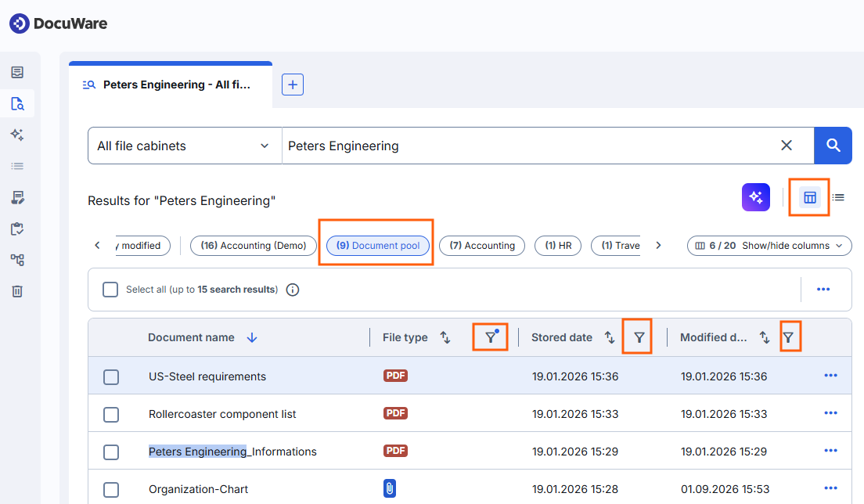This screenshot has height=504, width=864.
Task: Filter by (16) Accounting (Demo) chip
Action: point(254,246)
